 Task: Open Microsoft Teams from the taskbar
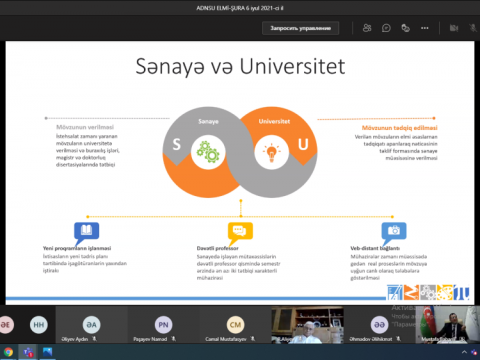(28, 352)
